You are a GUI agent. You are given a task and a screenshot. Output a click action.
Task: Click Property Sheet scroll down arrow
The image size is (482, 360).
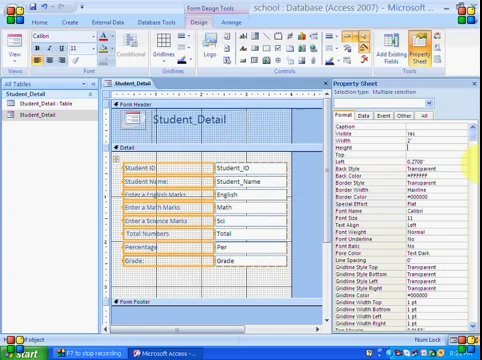pyautogui.click(x=473, y=326)
